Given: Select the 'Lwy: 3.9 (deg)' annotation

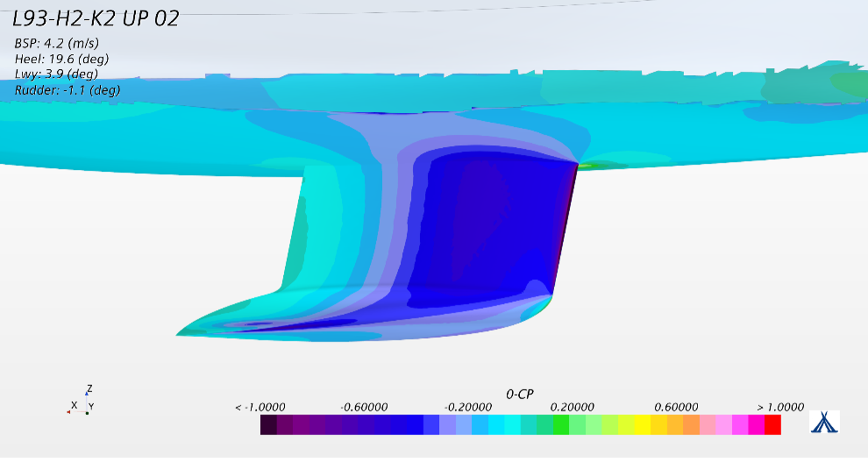Looking at the screenshot, I should pos(56,75).
